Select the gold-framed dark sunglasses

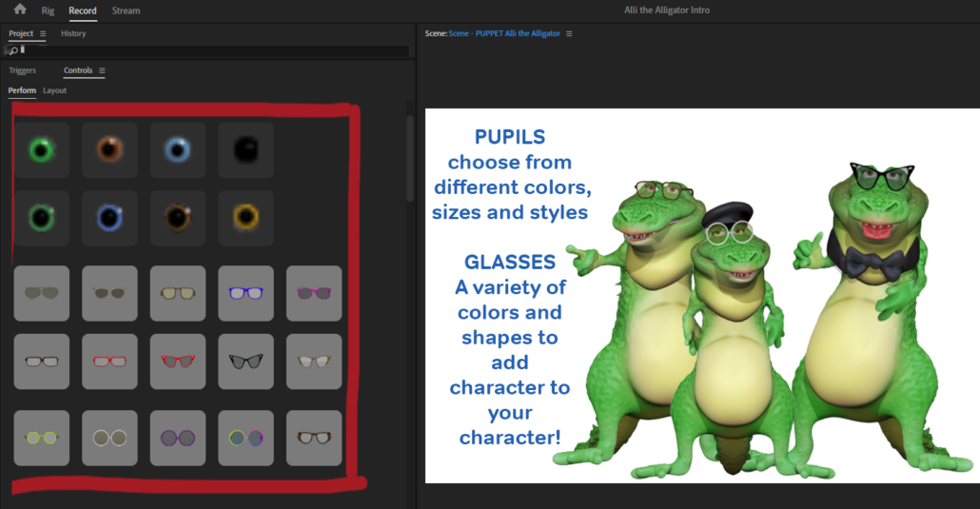point(109,293)
